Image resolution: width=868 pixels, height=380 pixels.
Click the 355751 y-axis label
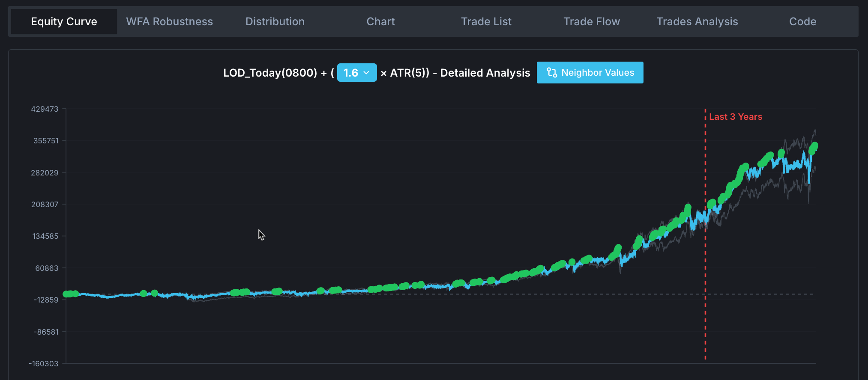tap(46, 141)
